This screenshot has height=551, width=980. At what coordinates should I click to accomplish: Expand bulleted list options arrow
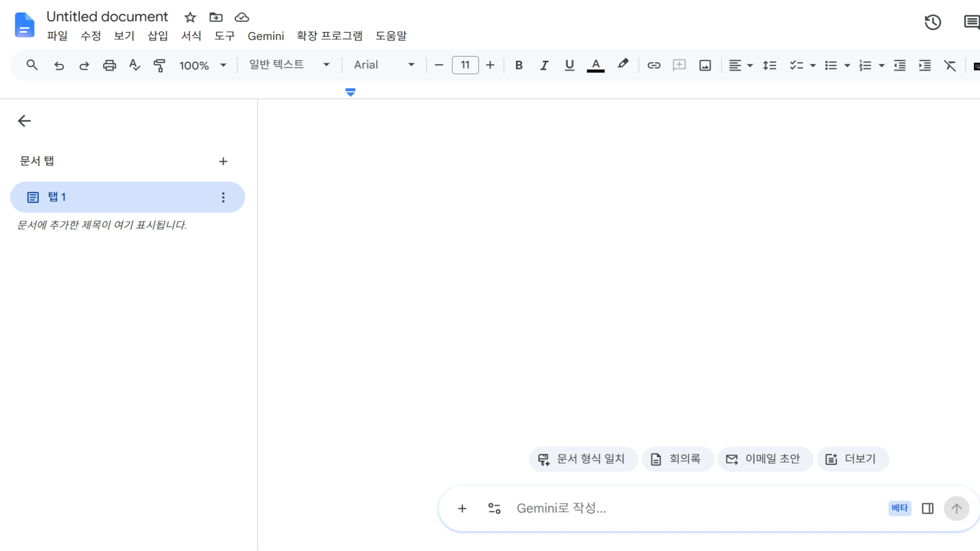click(x=847, y=65)
